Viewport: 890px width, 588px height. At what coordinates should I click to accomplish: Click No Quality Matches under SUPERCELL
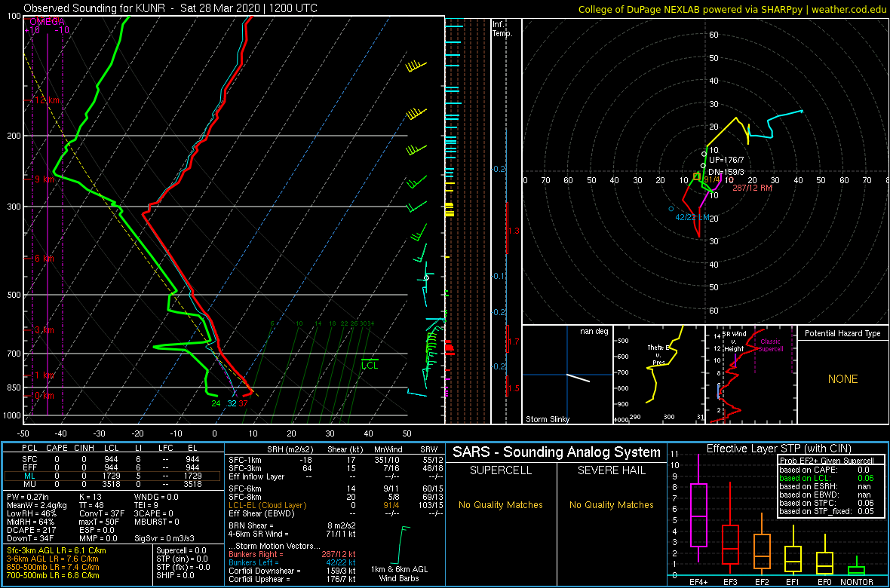(x=501, y=504)
